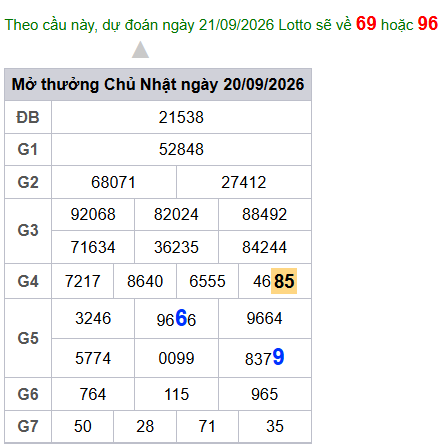Click G2 number 68071

click(x=113, y=182)
